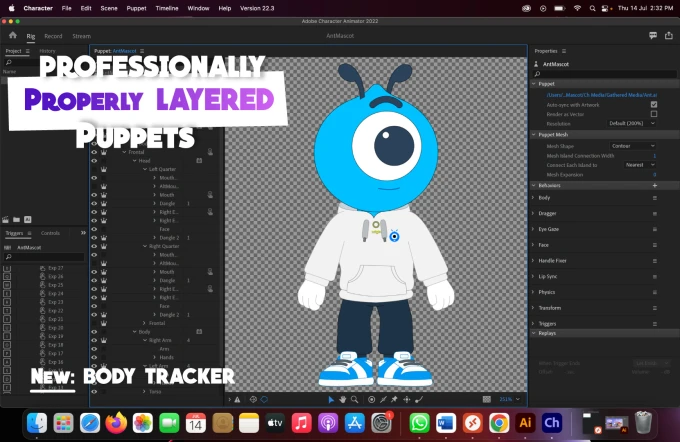Add a behavior with the plus icon
The image size is (680, 442).
tap(655, 185)
